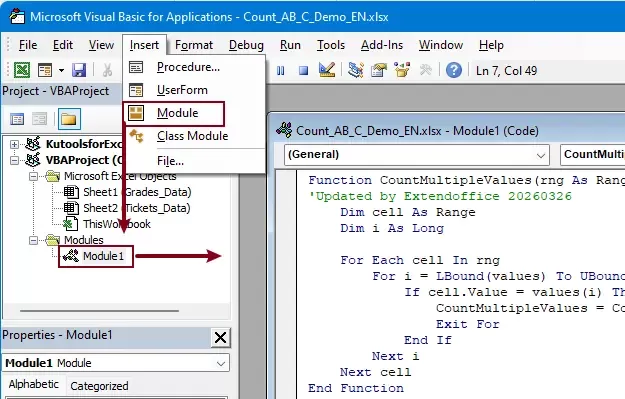The image size is (625, 399).
Task: Click the 'Function CountMultipleValues' code line
Action: pyautogui.click(x=466, y=180)
